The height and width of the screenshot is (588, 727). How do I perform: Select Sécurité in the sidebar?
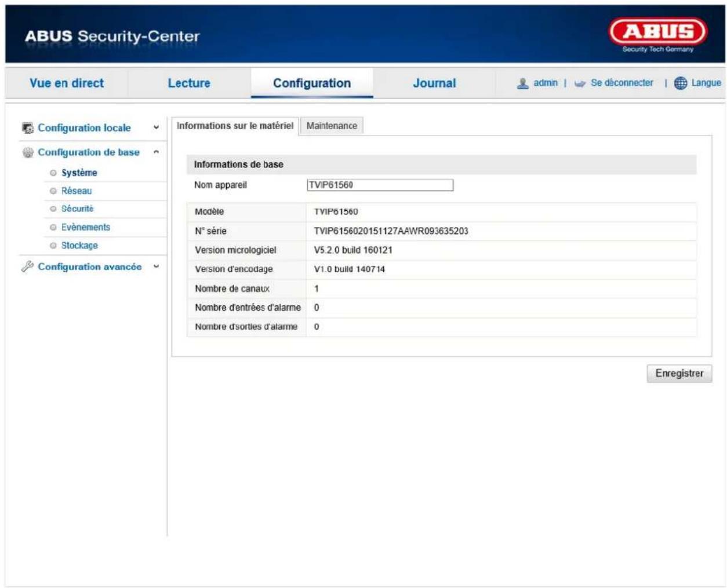pyautogui.click(x=77, y=209)
